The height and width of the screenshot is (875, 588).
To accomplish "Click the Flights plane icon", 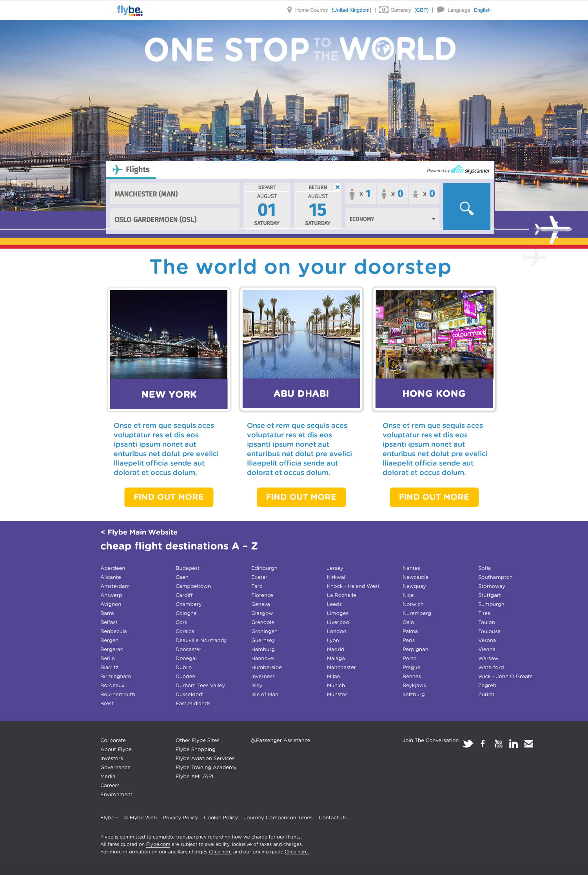I will point(117,169).
